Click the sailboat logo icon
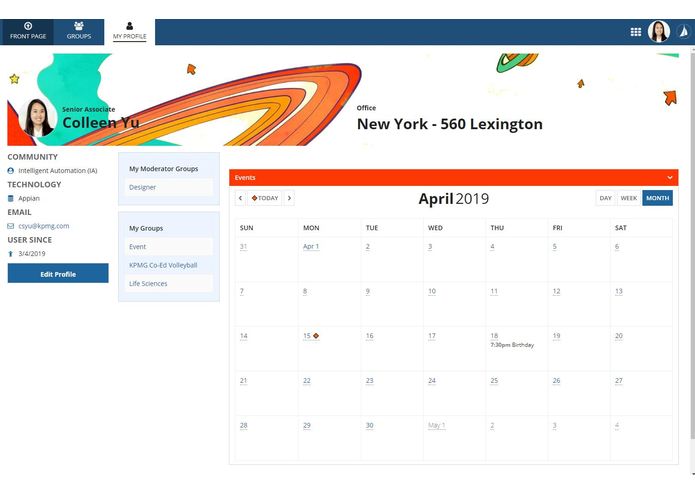 pos(684,32)
